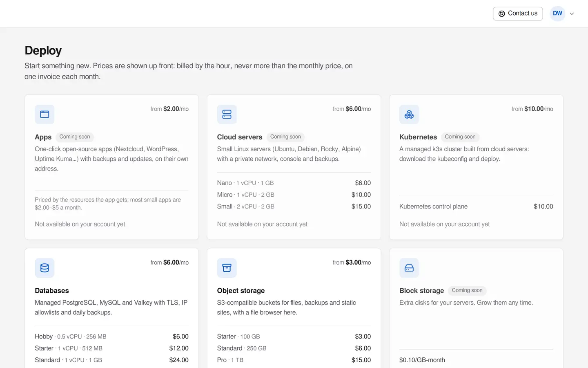Screen dimensions: 588x368
Task: Click the $24.00 price in Databases
Action: 179,361
